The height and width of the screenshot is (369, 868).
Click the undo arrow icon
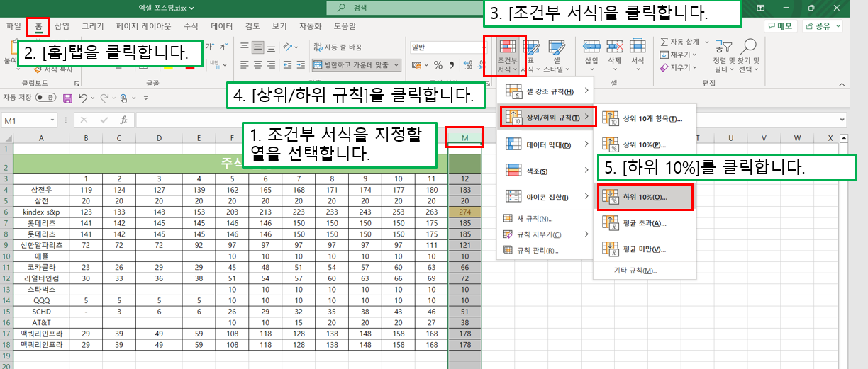pyautogui.click(x=83, y=98)
